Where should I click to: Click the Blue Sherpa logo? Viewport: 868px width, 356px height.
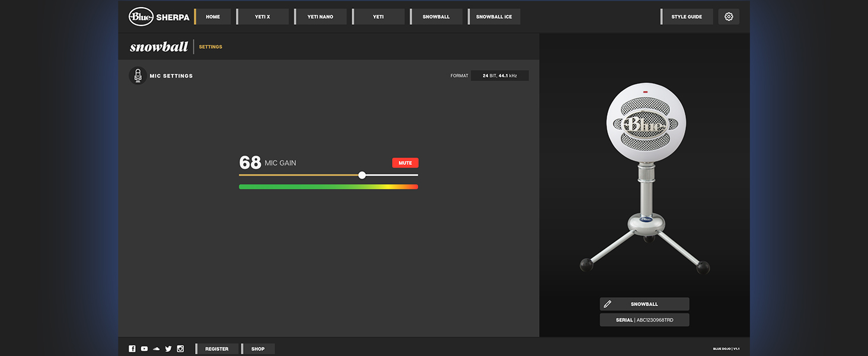point(159,17)
